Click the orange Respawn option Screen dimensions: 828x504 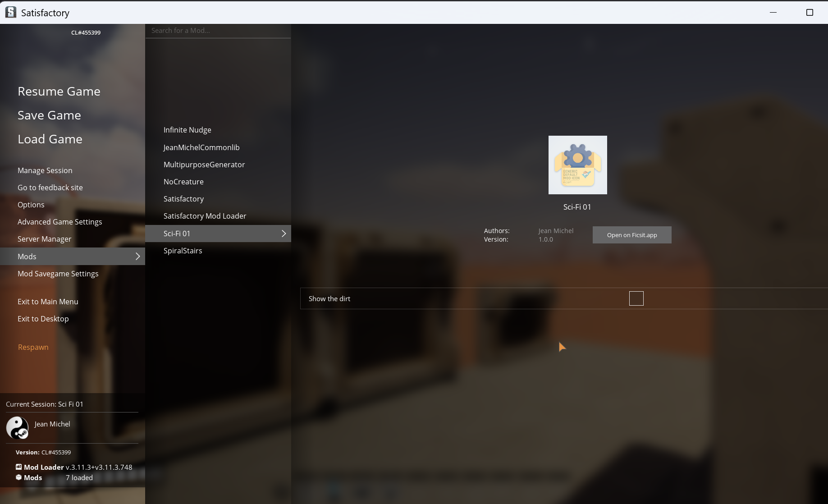pos(33,347)
